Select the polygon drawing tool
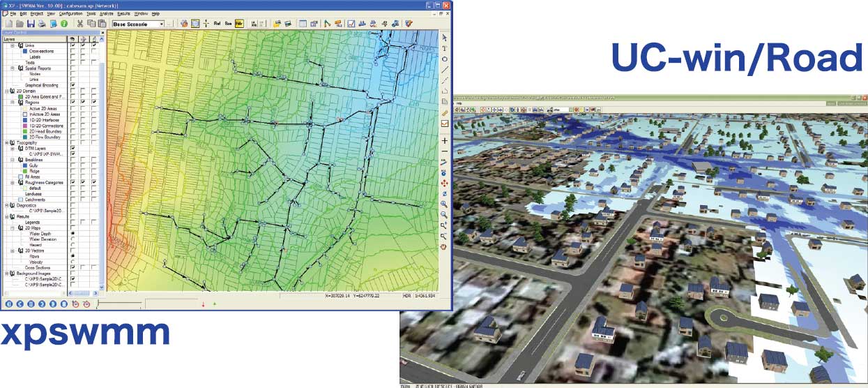 [445, 91]
